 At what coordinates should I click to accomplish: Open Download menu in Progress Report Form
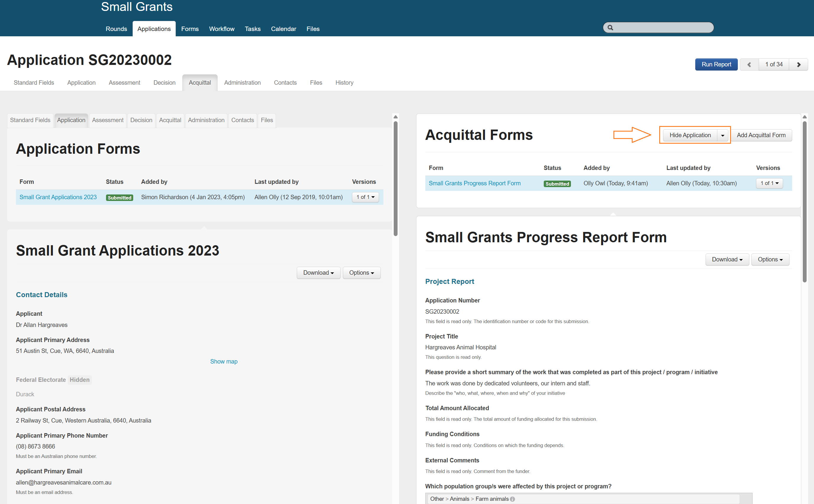(727, 259)
